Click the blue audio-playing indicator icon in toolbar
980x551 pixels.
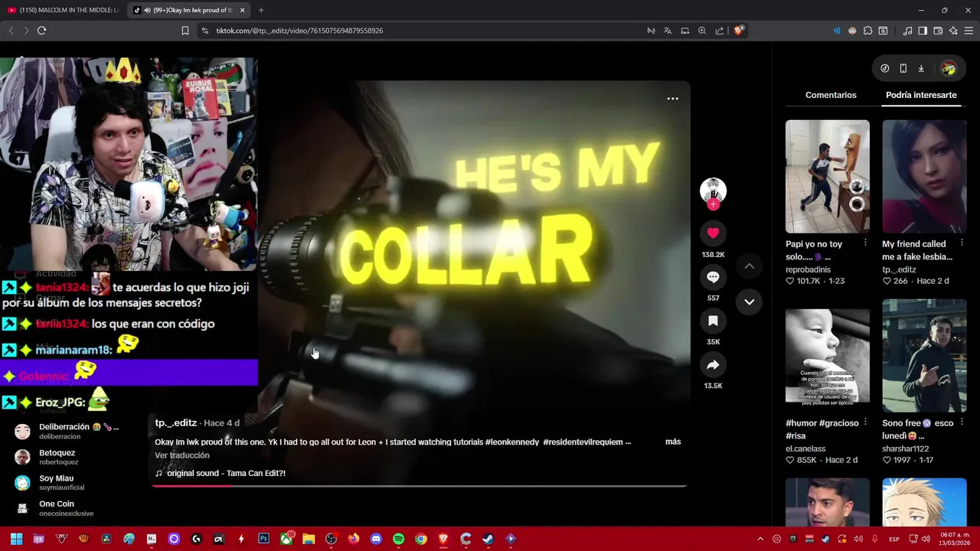coord(837,31)
